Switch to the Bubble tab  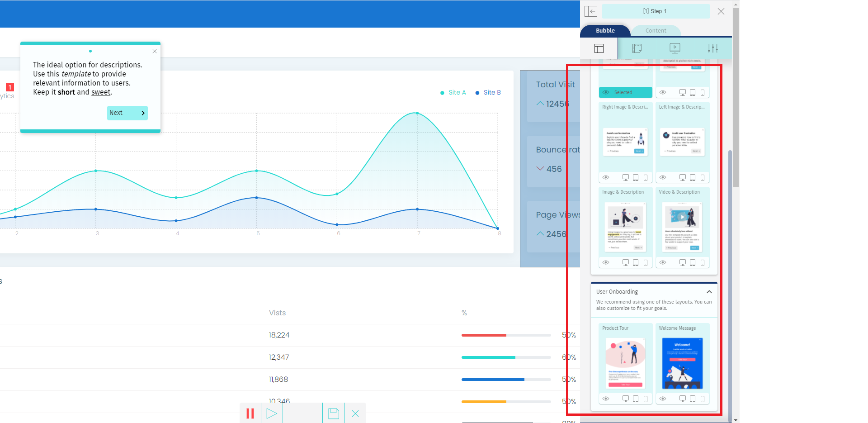coord(605,31)
